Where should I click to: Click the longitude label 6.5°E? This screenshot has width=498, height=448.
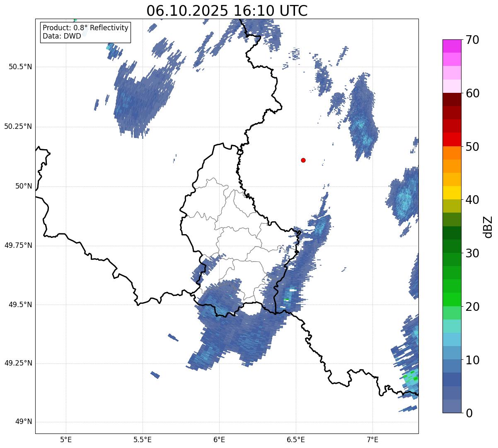click(296, 440)
